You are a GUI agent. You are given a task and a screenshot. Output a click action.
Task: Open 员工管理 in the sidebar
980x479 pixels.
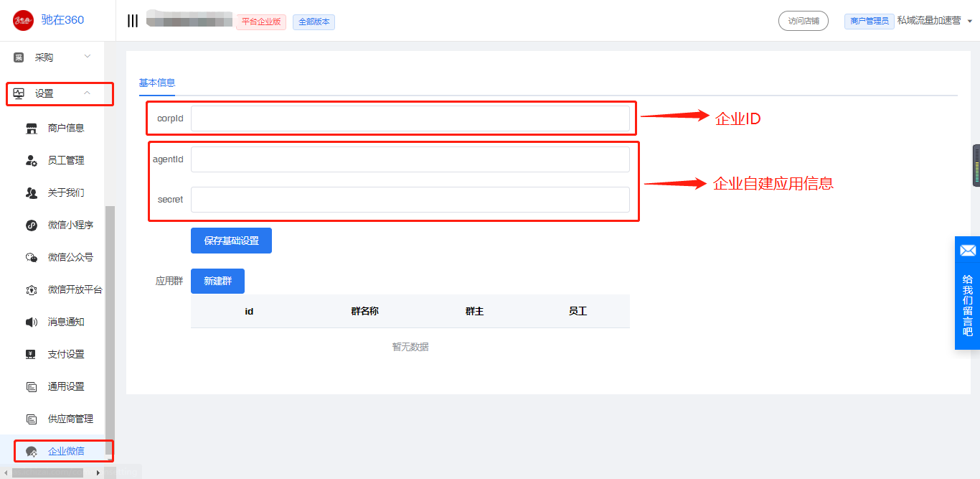[66, 161]
